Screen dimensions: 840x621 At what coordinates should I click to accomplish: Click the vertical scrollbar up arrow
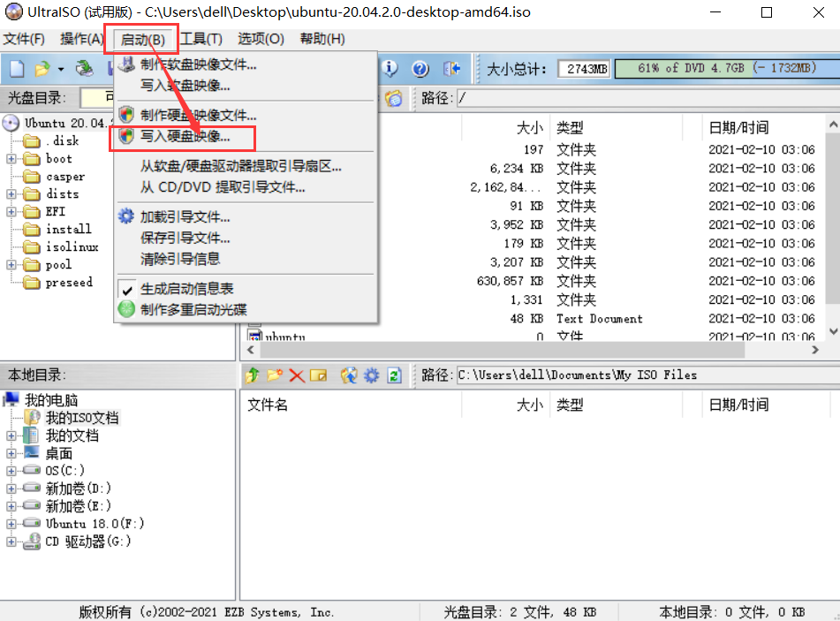pyautogui.click(x=833, y=125)
